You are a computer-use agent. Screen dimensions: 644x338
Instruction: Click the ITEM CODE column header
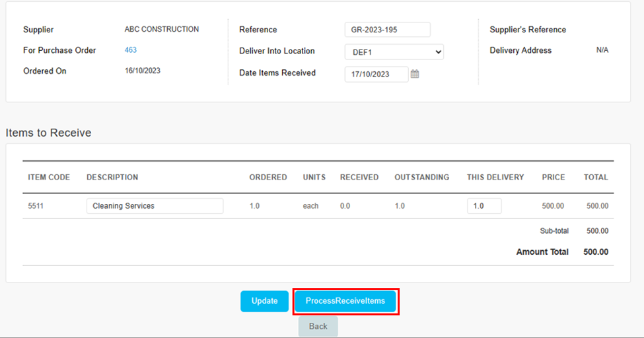click(49, 178)
